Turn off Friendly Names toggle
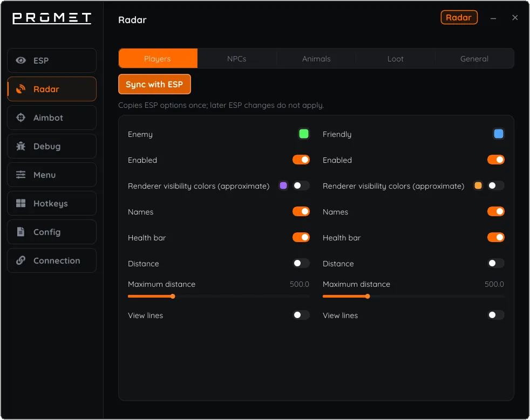 (x=495, y=211)
